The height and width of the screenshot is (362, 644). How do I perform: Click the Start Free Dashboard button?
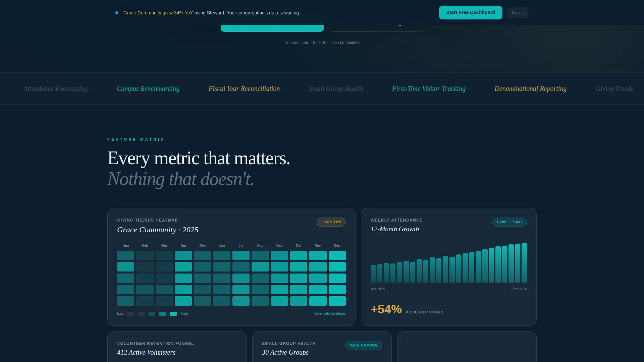pos(471,13)
